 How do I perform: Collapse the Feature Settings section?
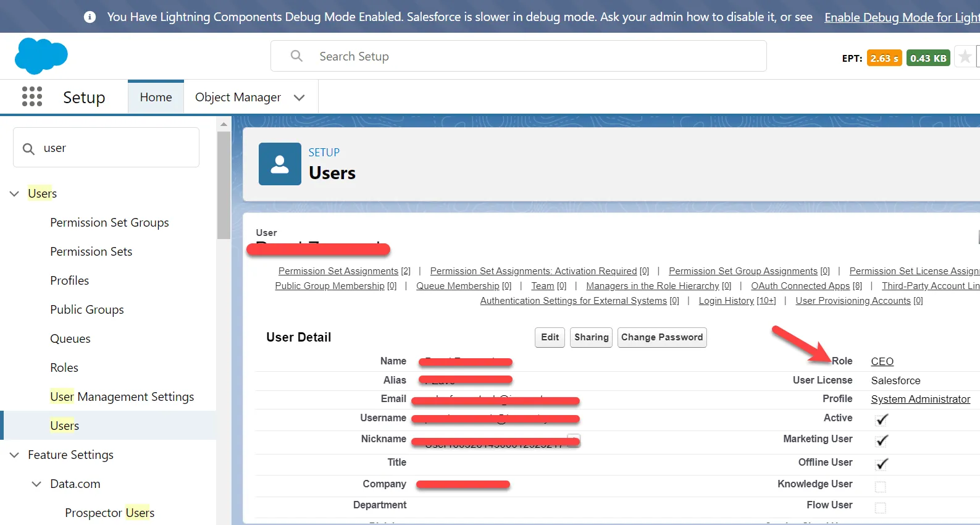point(15,455)
